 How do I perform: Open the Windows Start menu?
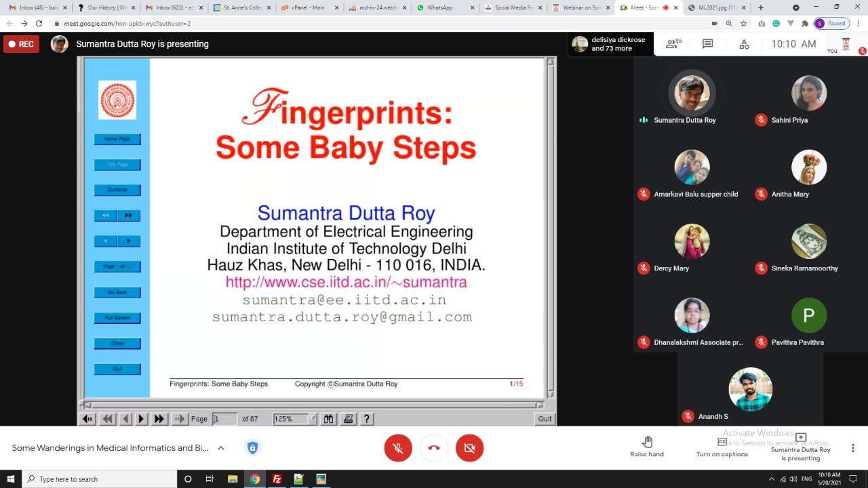[x=10, y=479]
